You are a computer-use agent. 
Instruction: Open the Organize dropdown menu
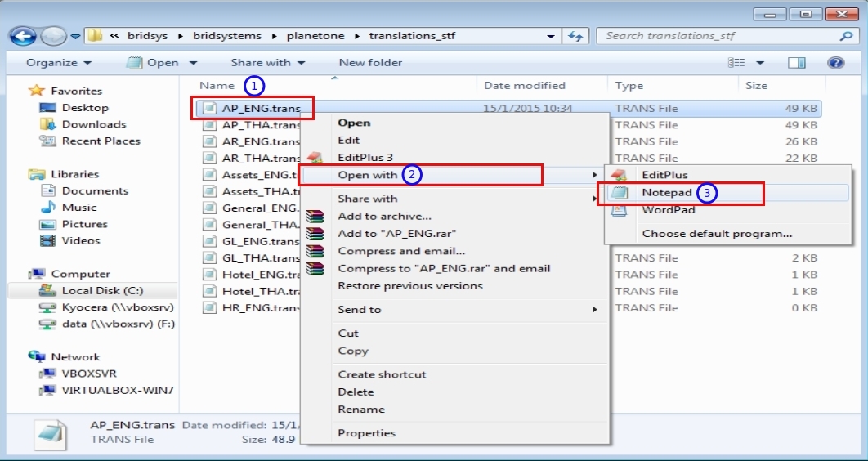[58, 63]
